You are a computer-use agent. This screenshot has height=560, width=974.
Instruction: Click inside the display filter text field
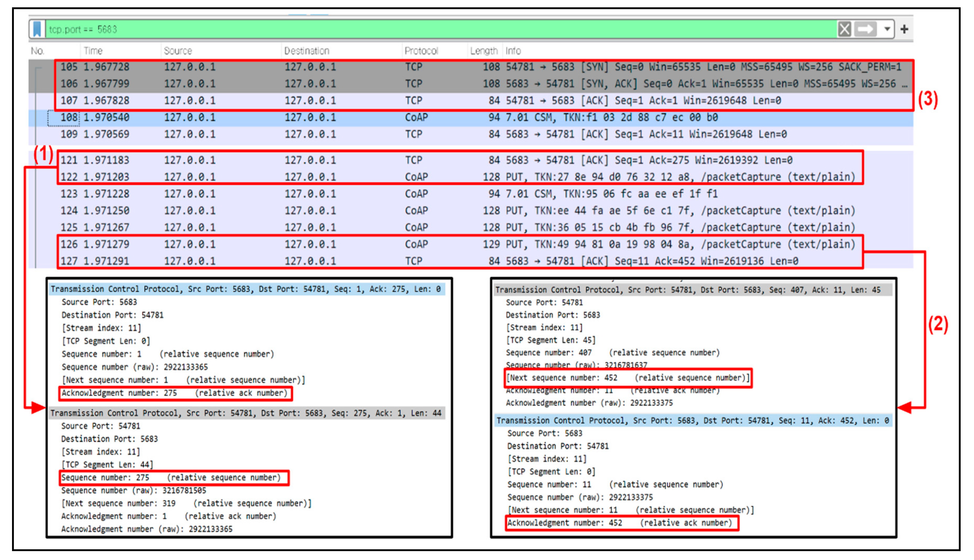(x=423, y=29)
